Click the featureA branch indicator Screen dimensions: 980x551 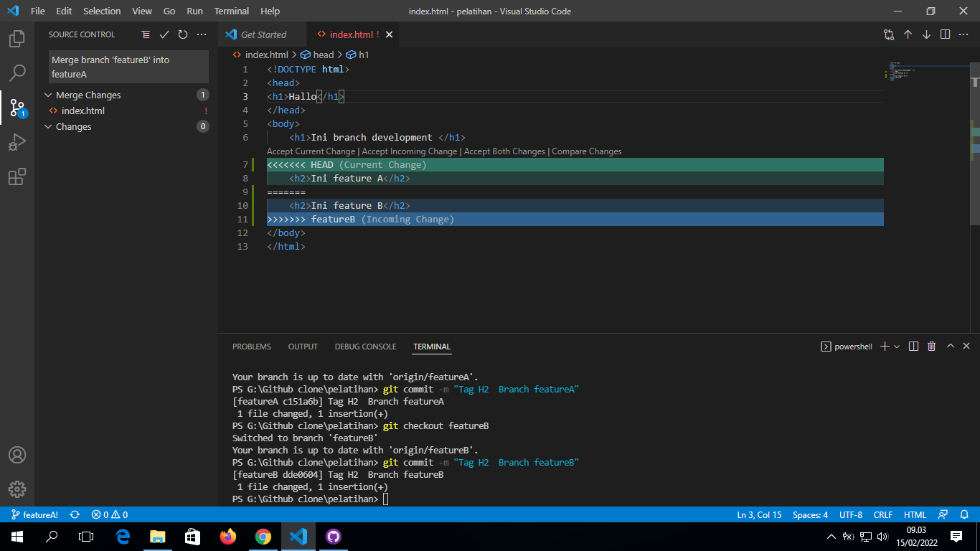[x=34, y=514]
